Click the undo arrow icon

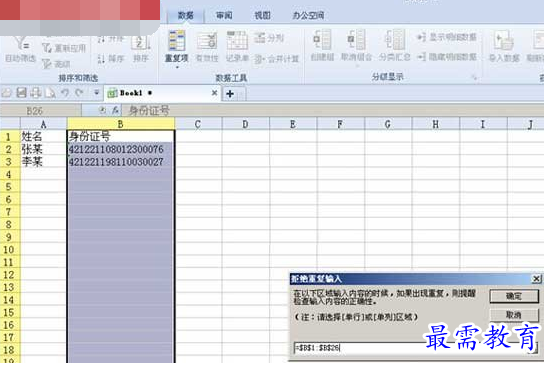tap(65, 93)
